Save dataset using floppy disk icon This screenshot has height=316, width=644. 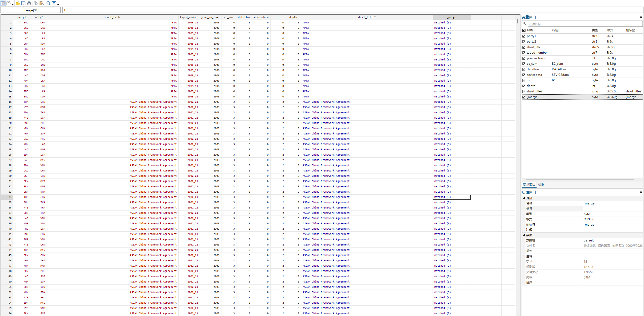(x=23, y=3)
